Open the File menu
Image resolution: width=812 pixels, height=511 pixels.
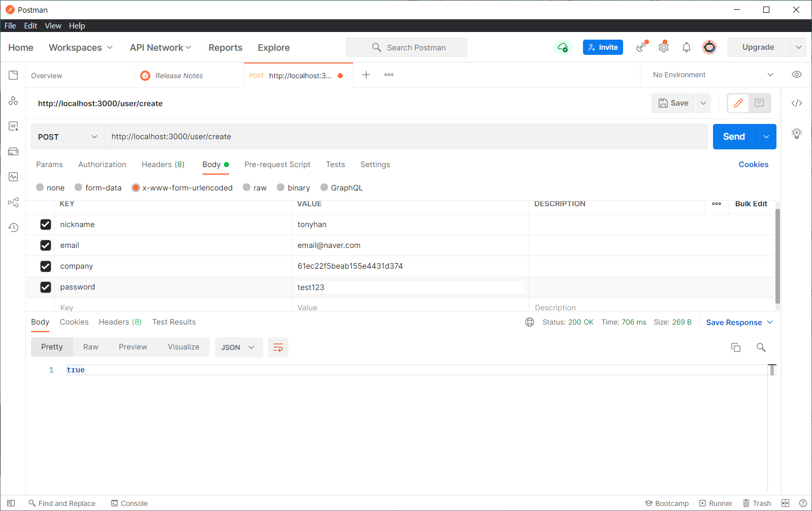10,26
